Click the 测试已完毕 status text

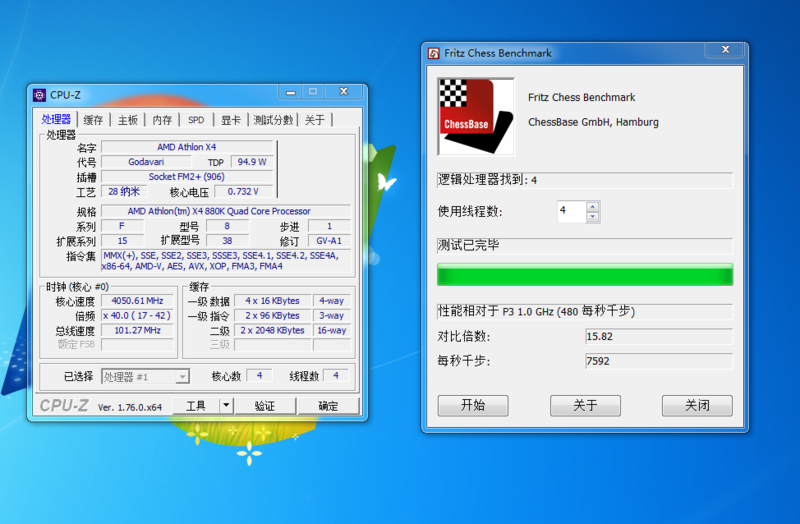[x=468, y=245]
